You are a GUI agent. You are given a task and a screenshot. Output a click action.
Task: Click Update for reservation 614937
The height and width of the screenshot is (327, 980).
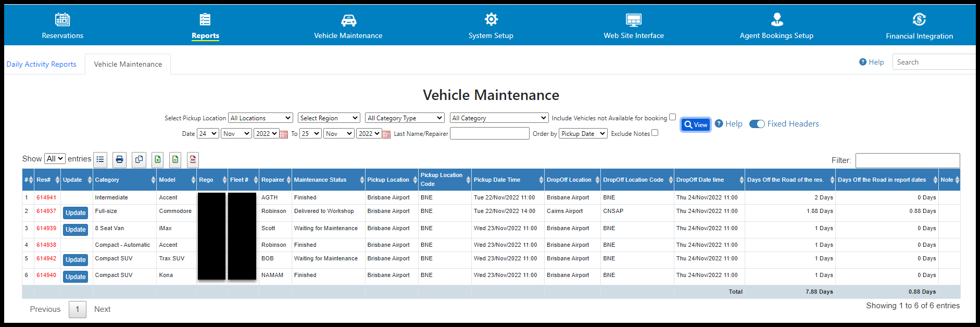(x=76, y=213)
